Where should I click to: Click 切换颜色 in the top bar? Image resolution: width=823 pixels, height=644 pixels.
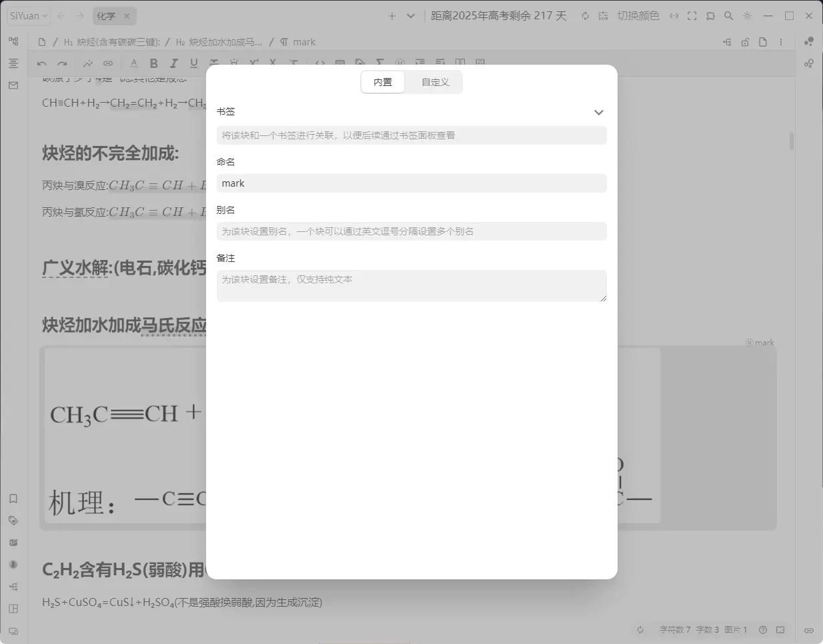[x=638, y=16]
